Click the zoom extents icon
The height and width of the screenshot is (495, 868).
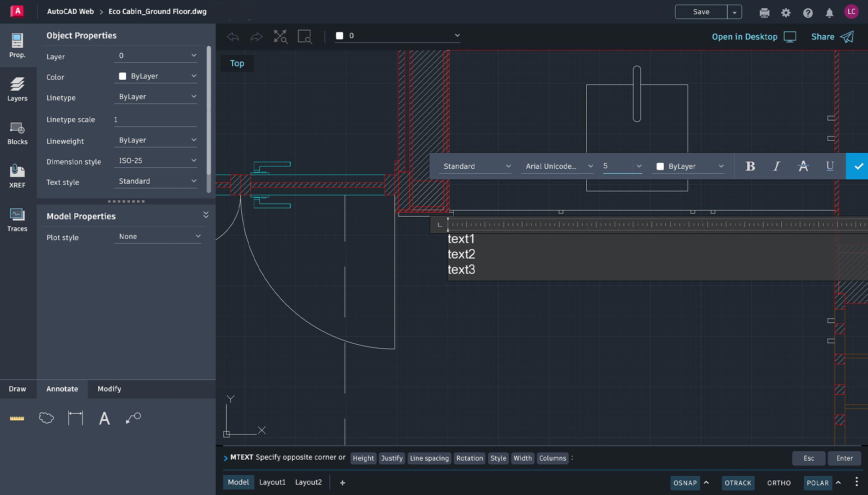point(280,36)
